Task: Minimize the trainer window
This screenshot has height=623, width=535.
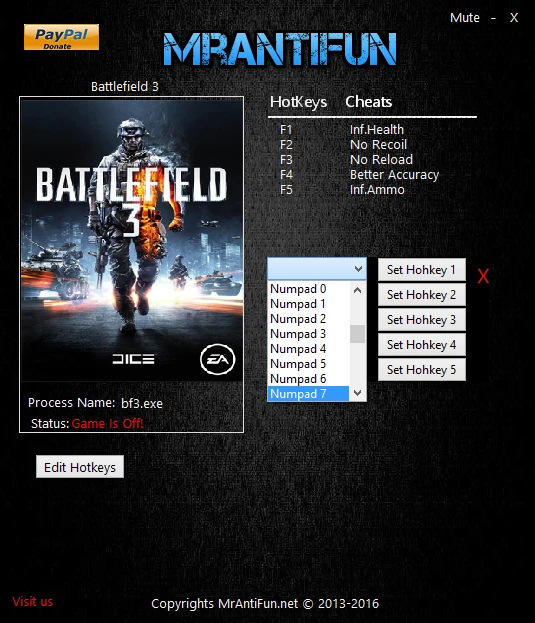Action: pyautogui.click(x=493, y=18)
